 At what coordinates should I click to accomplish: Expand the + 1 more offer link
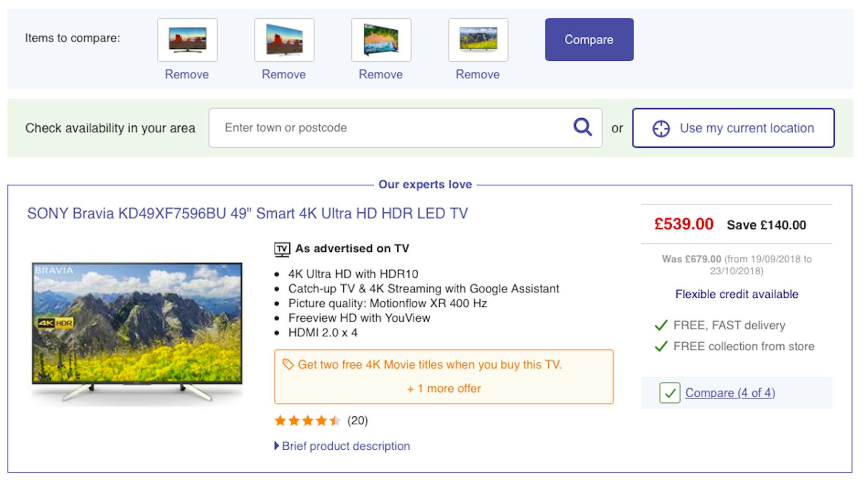tap(444, 388)
